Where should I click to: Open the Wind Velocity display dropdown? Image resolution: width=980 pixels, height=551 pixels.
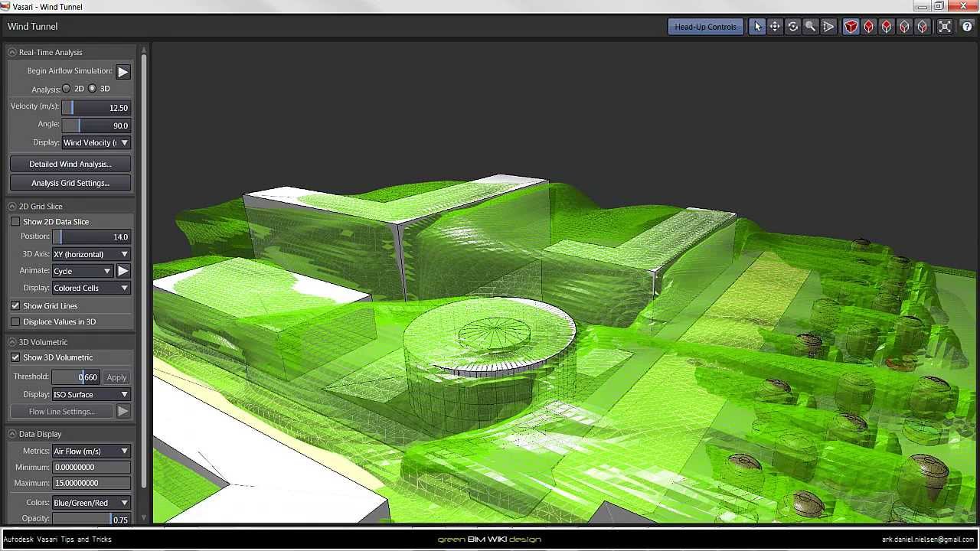tap(96, 142)
